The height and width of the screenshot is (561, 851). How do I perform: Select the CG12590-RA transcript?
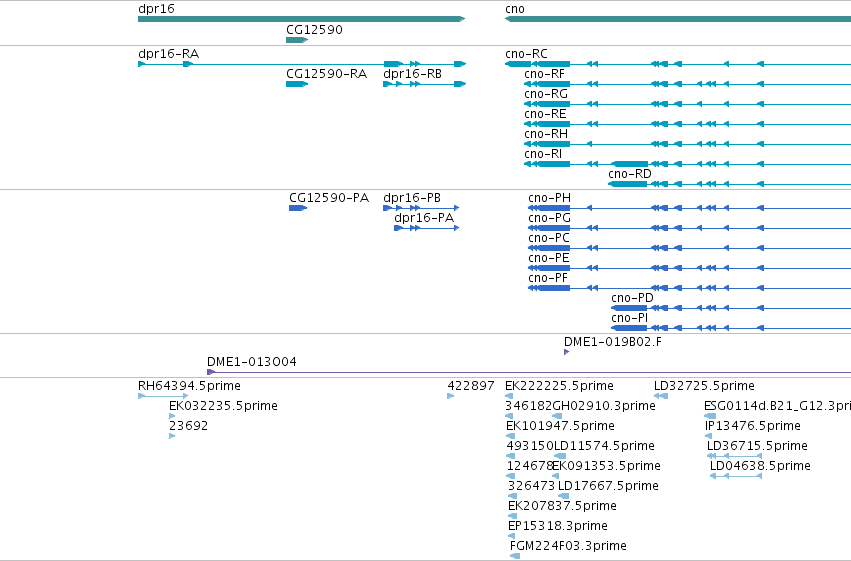[297, 84]
